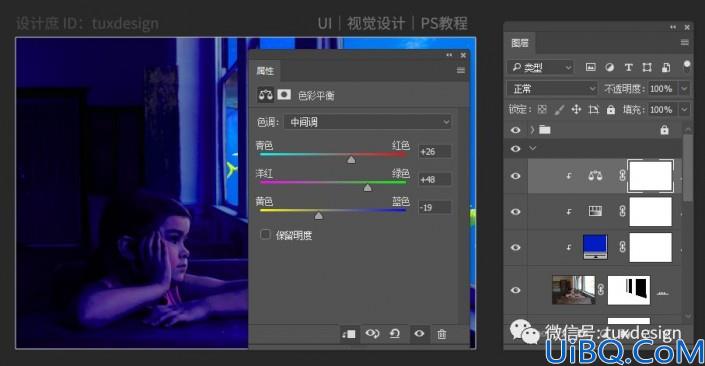Click the yellow-blue value field -19
The image size is (705, 366).
[x=434, y=207]
